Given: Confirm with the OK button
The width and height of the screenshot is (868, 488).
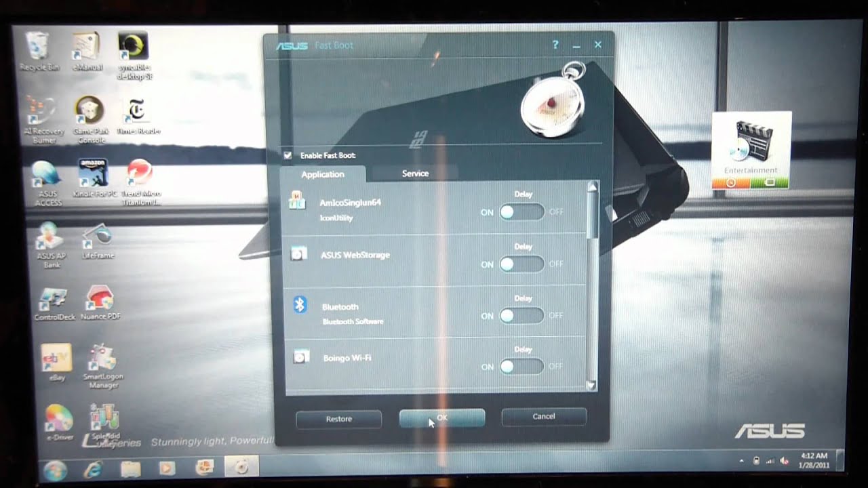Looking at the screenshot, I should pos(441,418).
